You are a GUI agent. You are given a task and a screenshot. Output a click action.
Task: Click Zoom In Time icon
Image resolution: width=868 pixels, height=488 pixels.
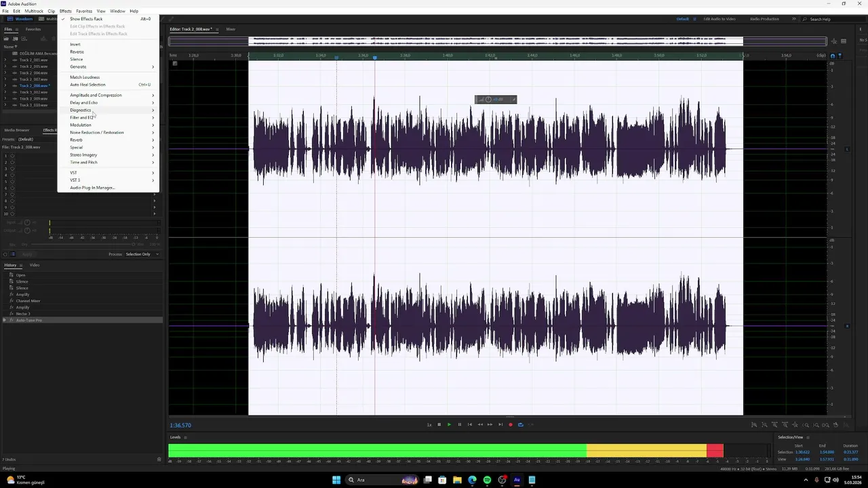774,425
